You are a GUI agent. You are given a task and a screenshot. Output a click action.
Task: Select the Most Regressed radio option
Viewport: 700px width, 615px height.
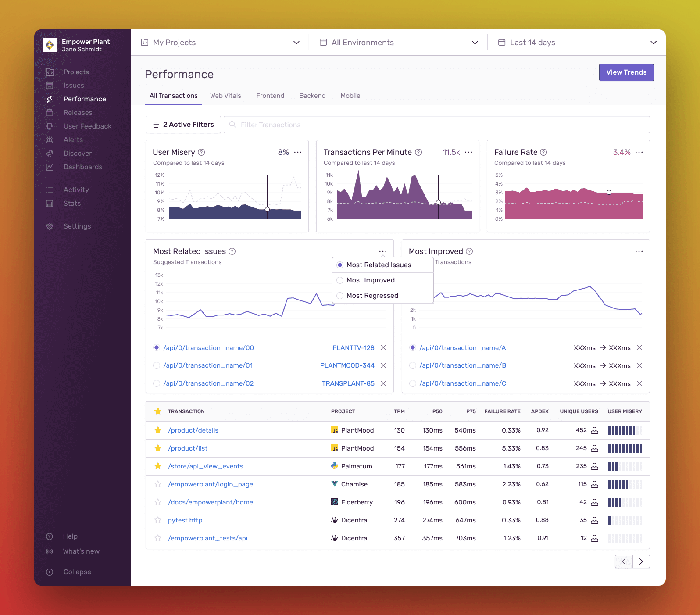340,296
